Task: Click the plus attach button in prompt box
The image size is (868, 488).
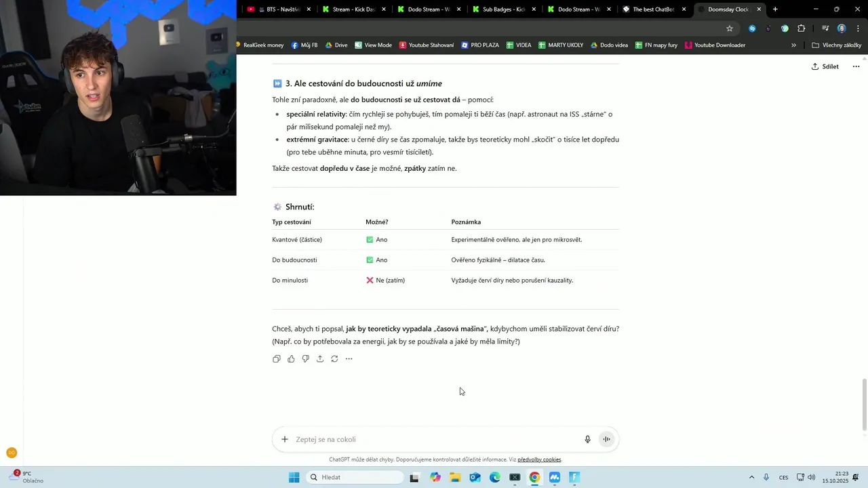Action: click(x=285, y=439)
